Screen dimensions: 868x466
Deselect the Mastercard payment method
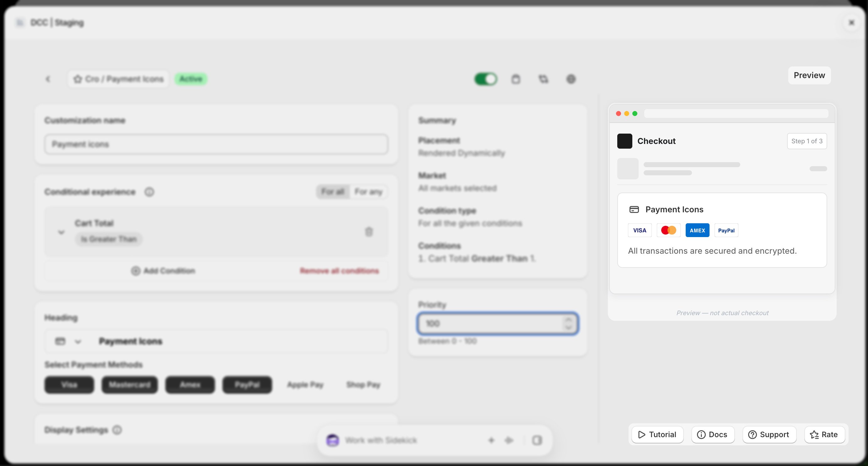(x=130, y=384)
